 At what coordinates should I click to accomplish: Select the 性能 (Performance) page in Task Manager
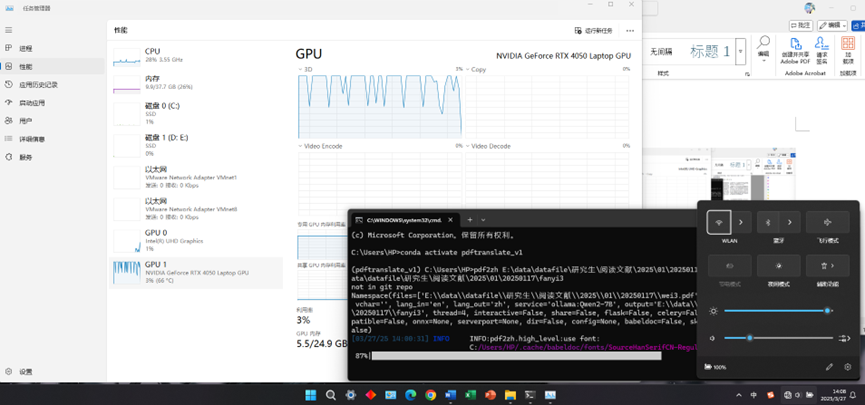(52, 66)
